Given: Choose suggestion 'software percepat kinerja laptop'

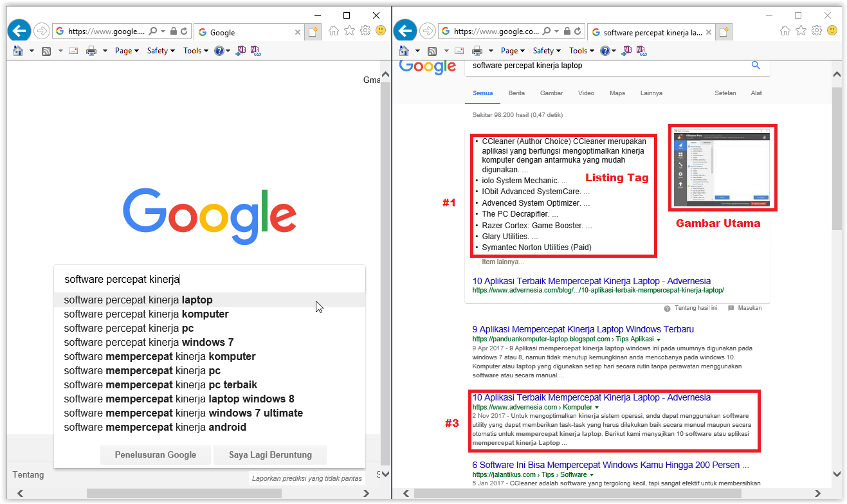Looking at the screenshot, I should tap(210, 300).
